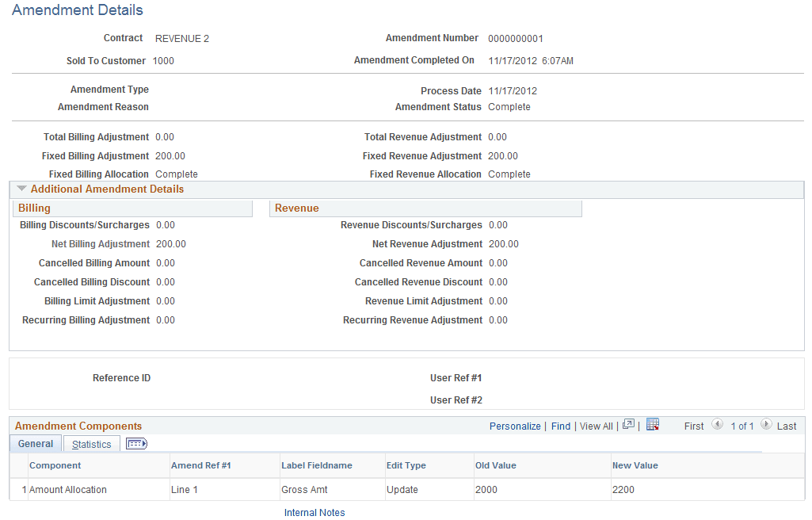Click the Last navigation link
Screen dimensions: 812x520
[x=787, y=425]
